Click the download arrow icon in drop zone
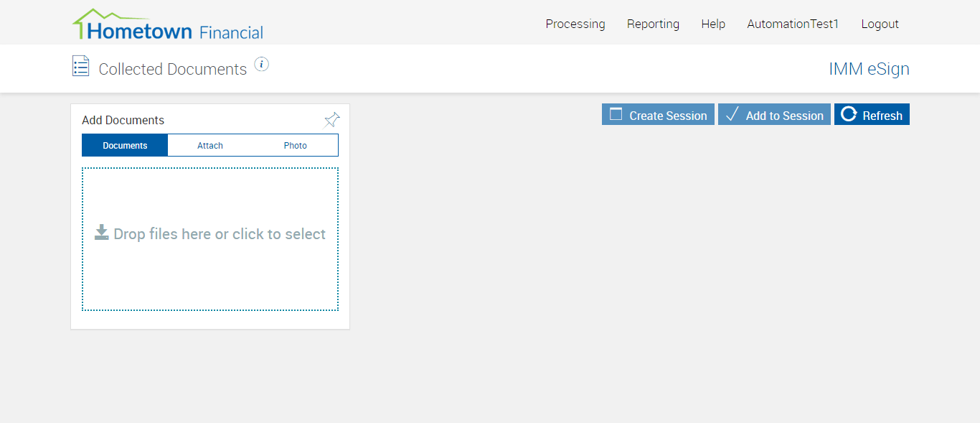Image resolution: width=980 pixels, height=423 pixels. pyautogui.click(x=102, y=233)
